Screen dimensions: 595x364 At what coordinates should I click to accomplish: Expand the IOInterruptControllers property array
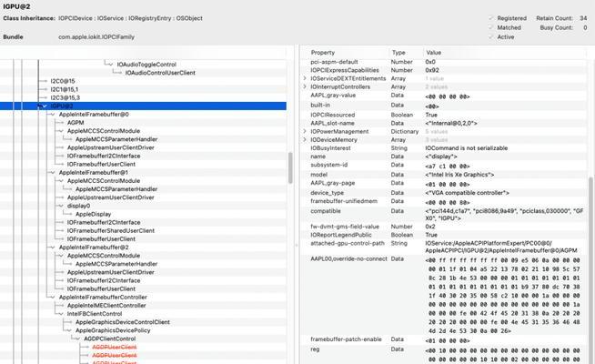305,86
